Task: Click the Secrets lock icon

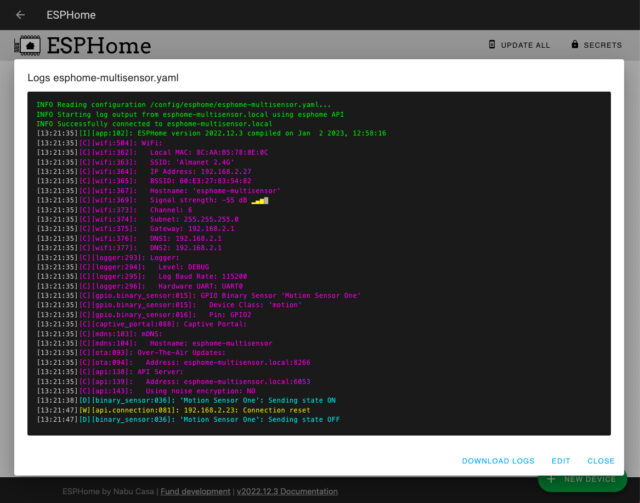Action: point(575,44)
